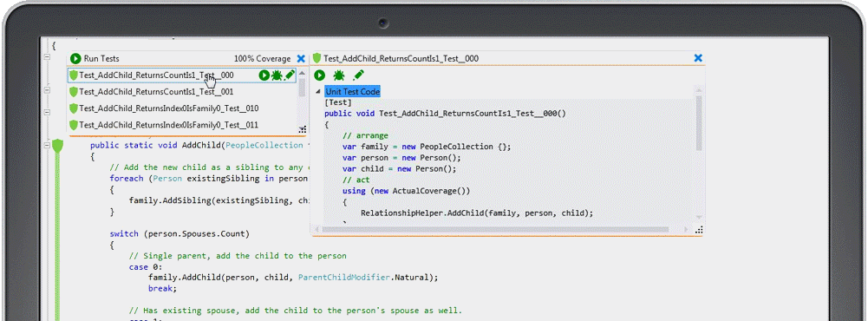The height and width of the screenshot is (321, 868).
Task: Click the bug debug icon in detail panel
Action: point(339,75)
